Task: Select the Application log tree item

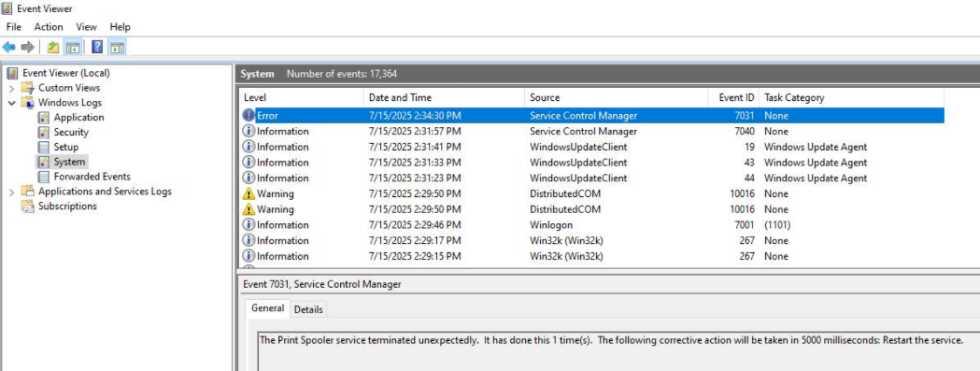Action: coord(78,118)
